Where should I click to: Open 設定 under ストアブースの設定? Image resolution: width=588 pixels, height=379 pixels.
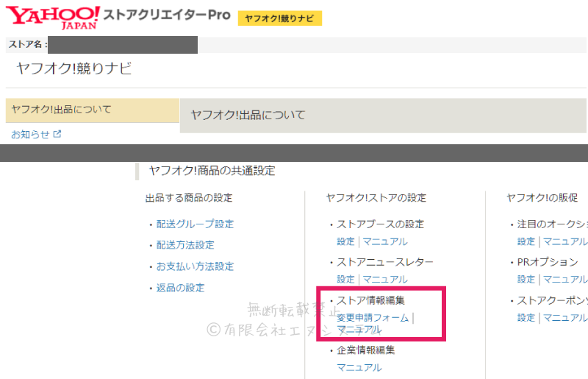(345, 241)
